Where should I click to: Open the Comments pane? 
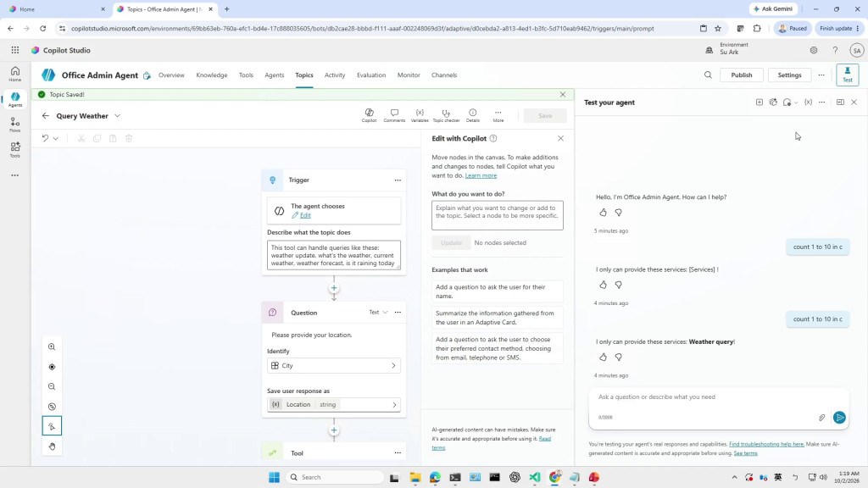point(394,115)
